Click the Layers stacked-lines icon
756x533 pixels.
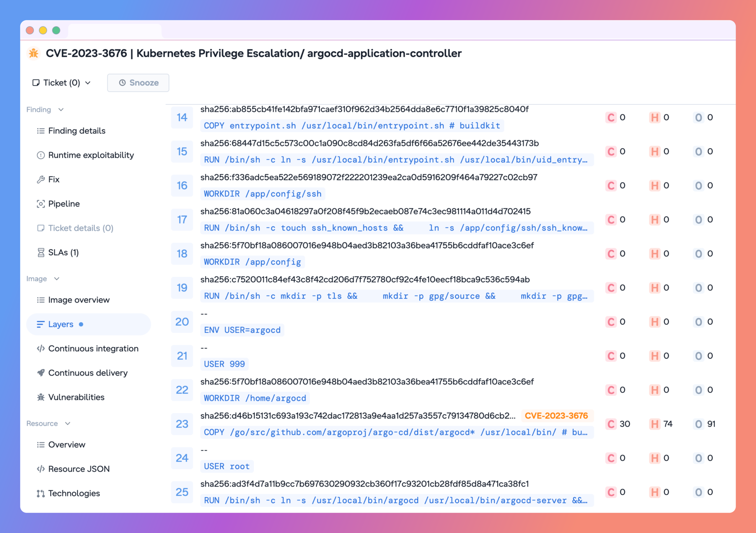click(x=40, y=324)
